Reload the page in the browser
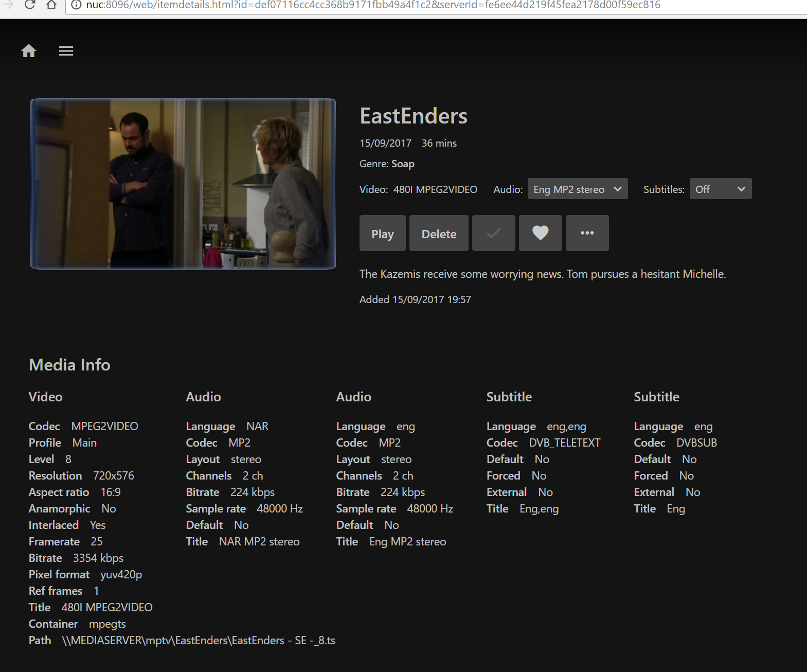This screenshot has height=672, width=807. pyautogui.click(x=30, y=5)
